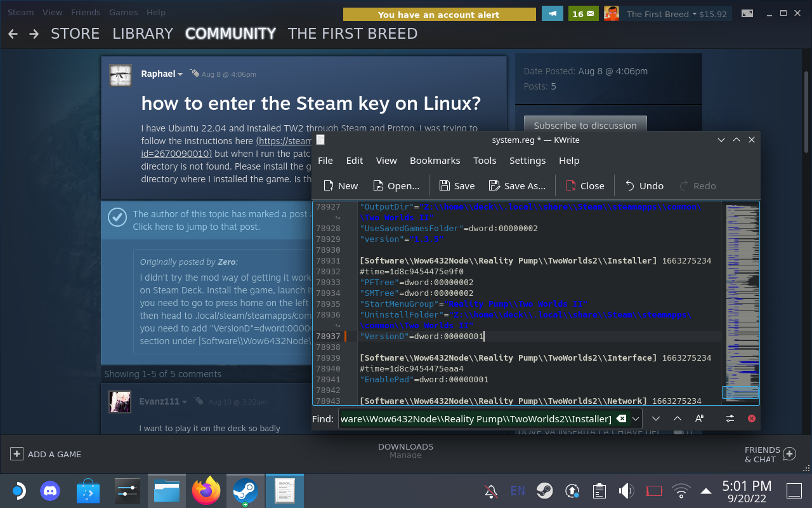Screen dimensions: 812x508
Task: Click the New document icon in KWrite
Action: [341, 185]
